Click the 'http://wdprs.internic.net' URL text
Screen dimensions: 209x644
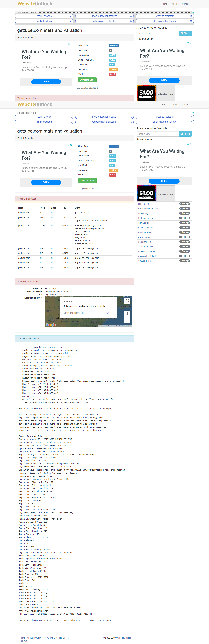tap(34, 611)
